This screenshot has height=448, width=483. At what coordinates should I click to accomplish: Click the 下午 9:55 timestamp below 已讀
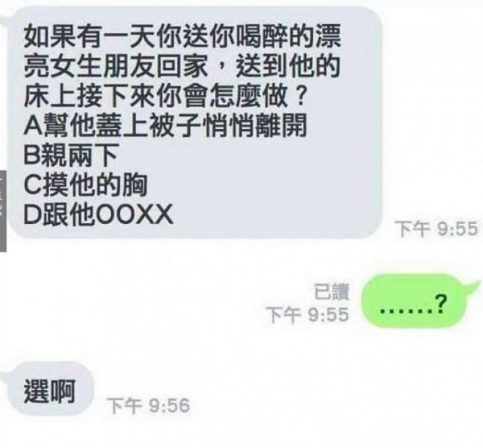tap(307, 315)
